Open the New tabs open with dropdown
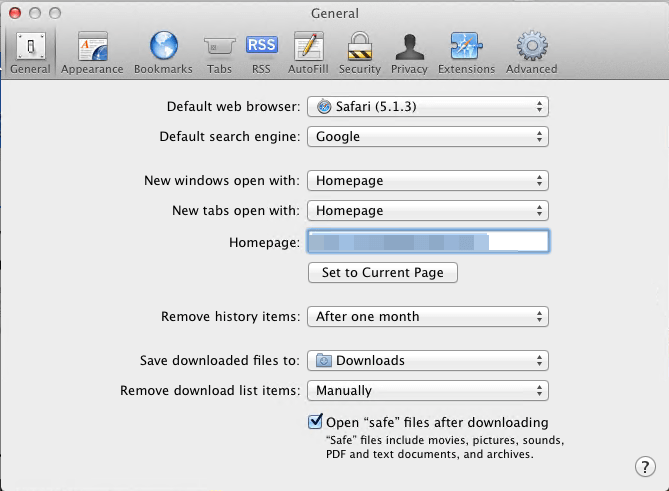Screen dimensions: 669x491 [428, 210]
